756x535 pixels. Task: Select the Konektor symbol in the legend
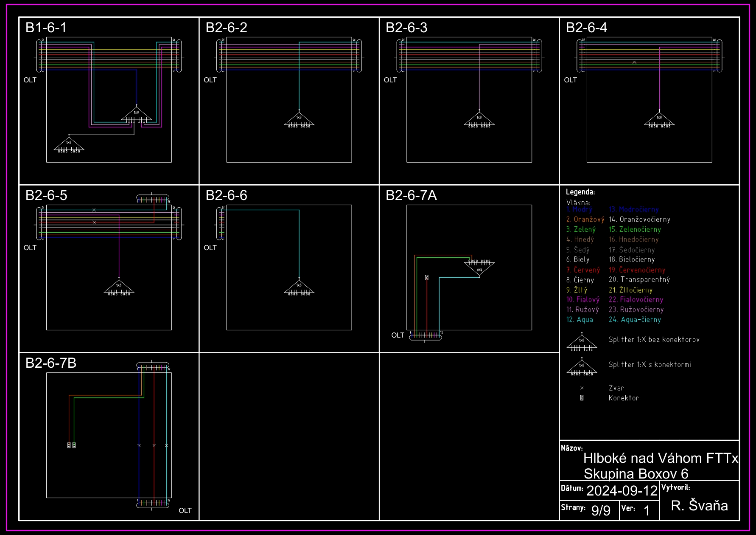click(x=582, y=398)
